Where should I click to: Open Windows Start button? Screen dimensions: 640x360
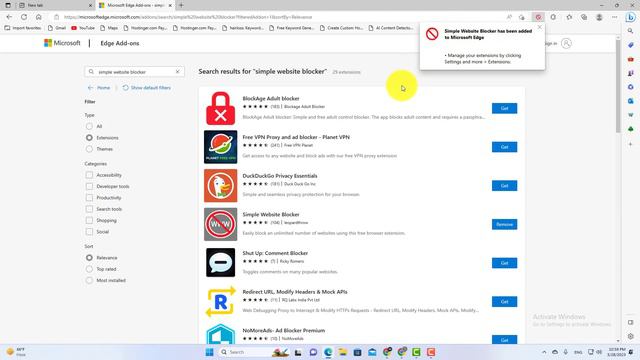pyautogui.click(x=209, y=352)
